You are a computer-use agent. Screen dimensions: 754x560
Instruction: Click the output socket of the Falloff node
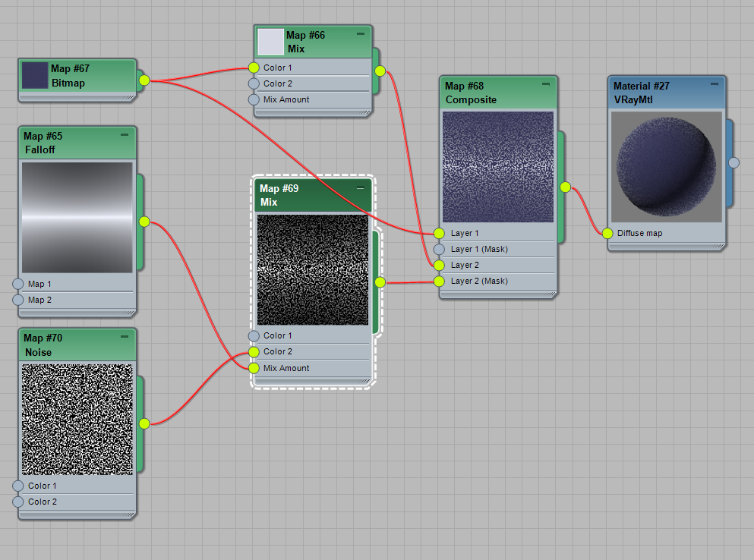(x=144, y=222)
